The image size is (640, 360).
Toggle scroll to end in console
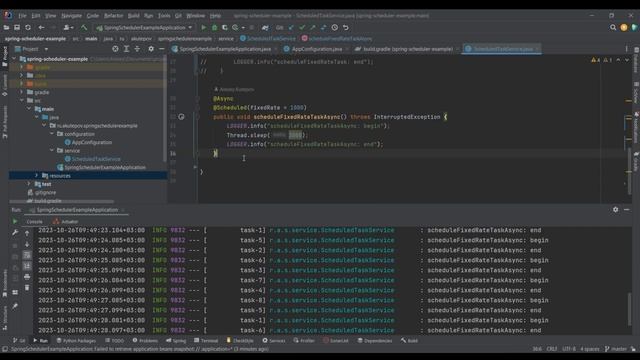point(27,266)
